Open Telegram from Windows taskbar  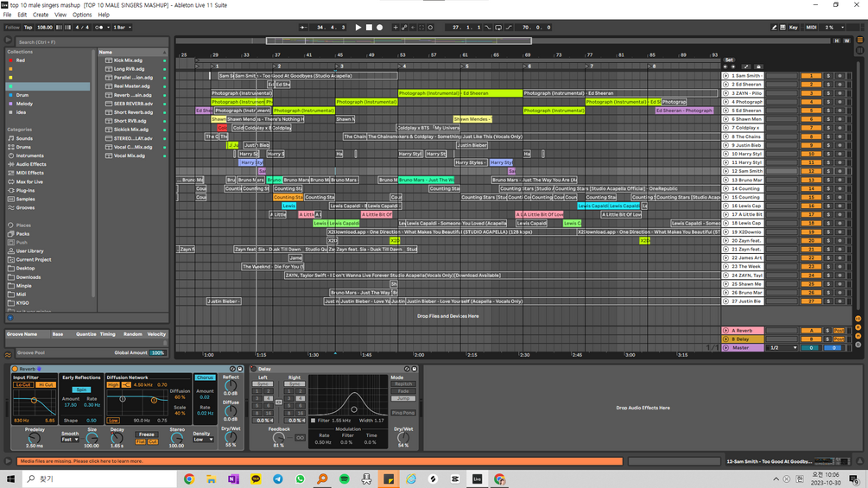[278, 479]
